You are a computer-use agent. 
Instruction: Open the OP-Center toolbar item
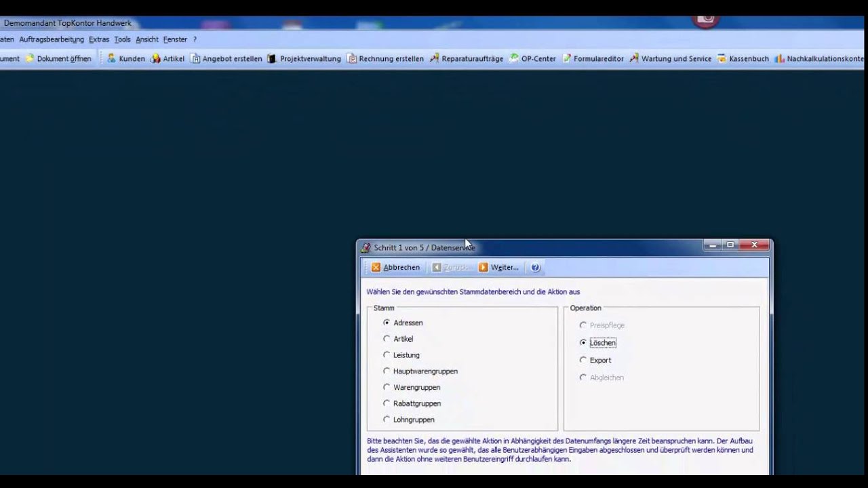point(532,59)
